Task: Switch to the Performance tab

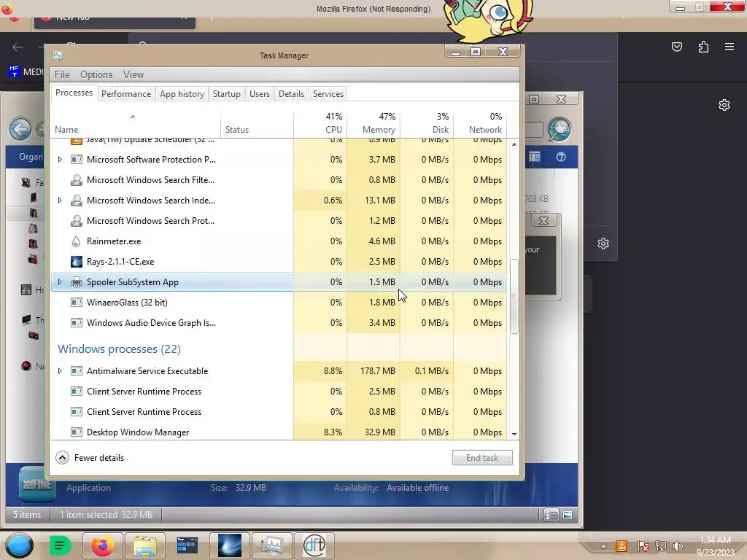Action: pos(126,94)
